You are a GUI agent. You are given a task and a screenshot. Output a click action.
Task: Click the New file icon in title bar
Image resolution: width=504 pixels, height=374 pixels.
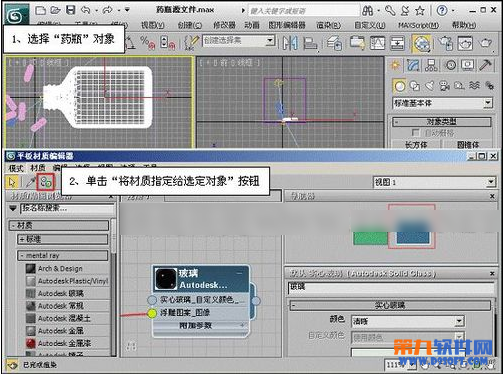pos(40,10)
